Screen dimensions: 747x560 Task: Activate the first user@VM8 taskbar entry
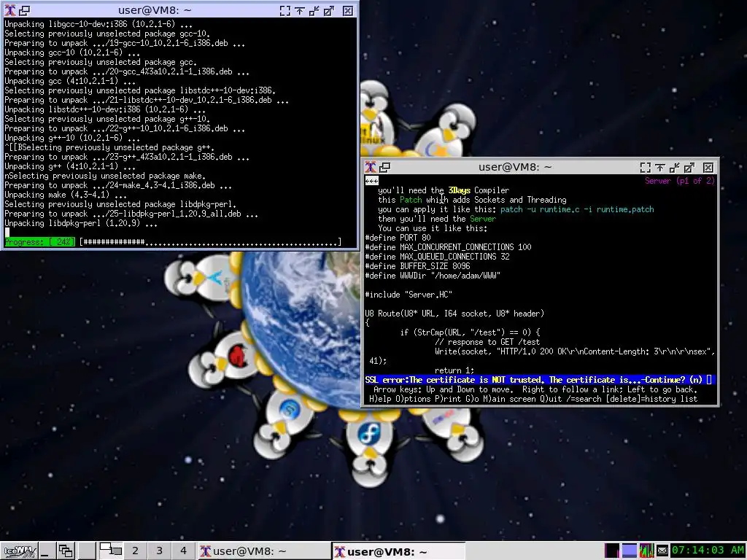(264, 551)
